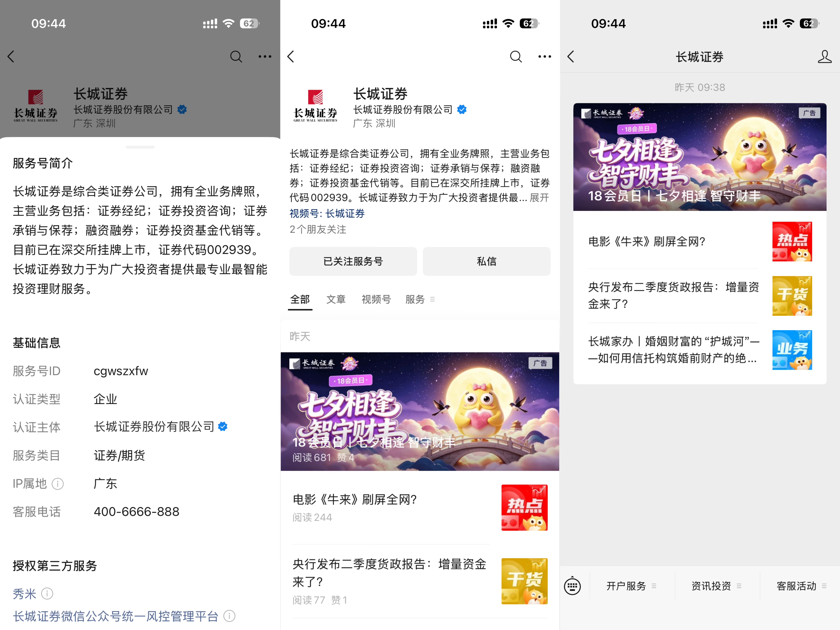Tap the 长城证券 title in the chat header
840x630 pixels.
click(699, 57)
